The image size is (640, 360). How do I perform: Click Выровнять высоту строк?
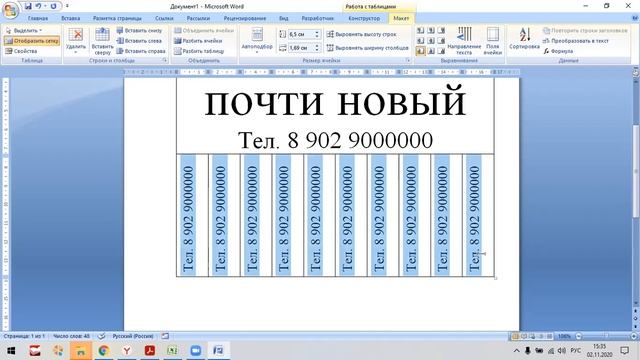362,34
